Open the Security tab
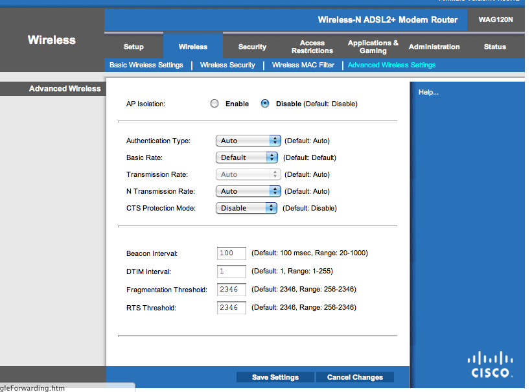Viewport: 532px width, 392px height. click(252, 47)
